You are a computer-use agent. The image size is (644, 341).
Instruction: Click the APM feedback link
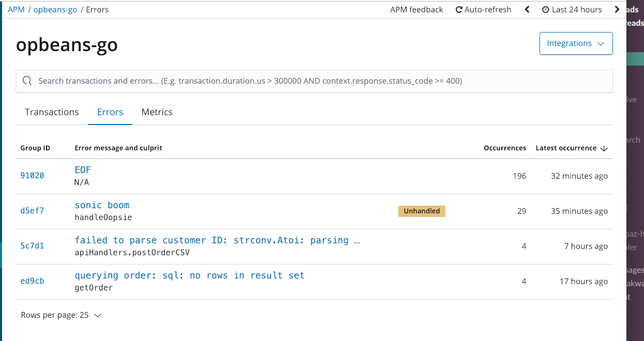pos(416,9)
